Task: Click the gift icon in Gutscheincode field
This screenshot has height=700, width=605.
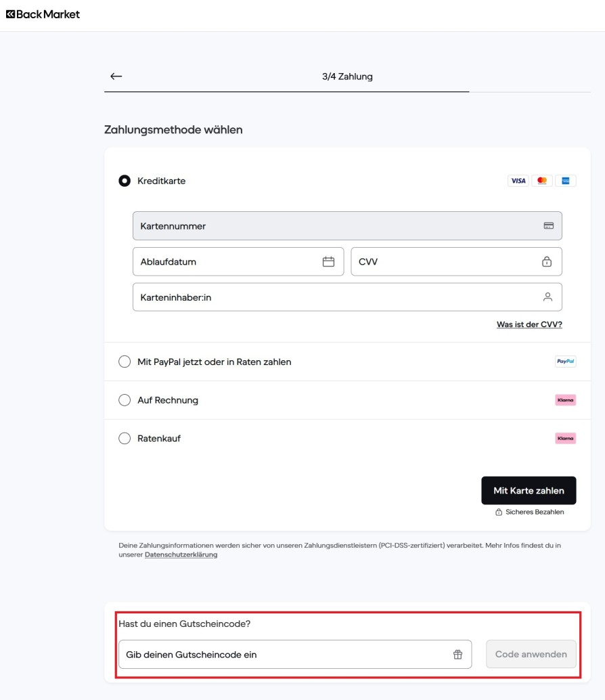Action: 458,655
